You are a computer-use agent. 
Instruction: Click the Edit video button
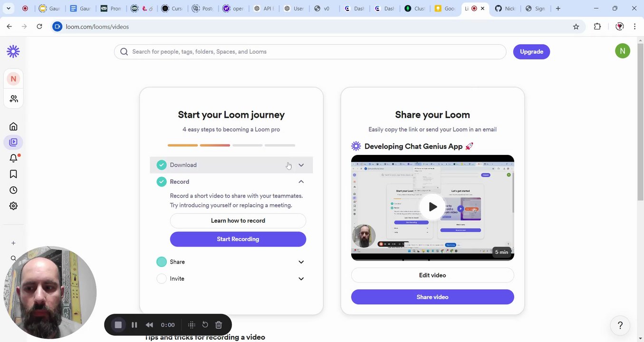(x=433, y=275)
